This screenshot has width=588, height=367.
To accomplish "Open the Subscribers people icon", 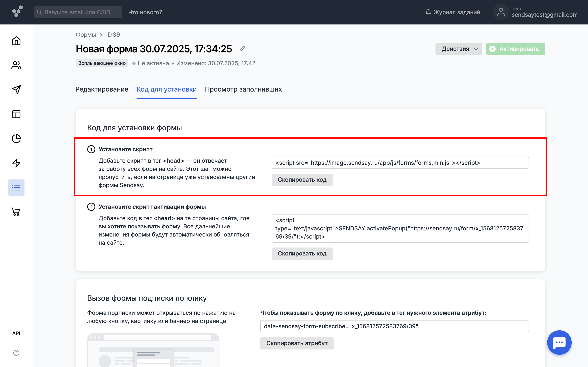I will point(16,65).
